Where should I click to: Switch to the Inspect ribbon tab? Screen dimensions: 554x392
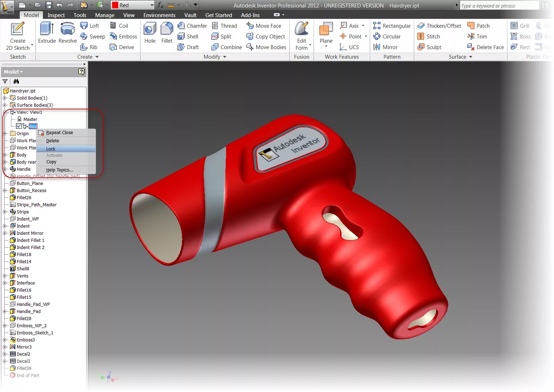point(56,15)
